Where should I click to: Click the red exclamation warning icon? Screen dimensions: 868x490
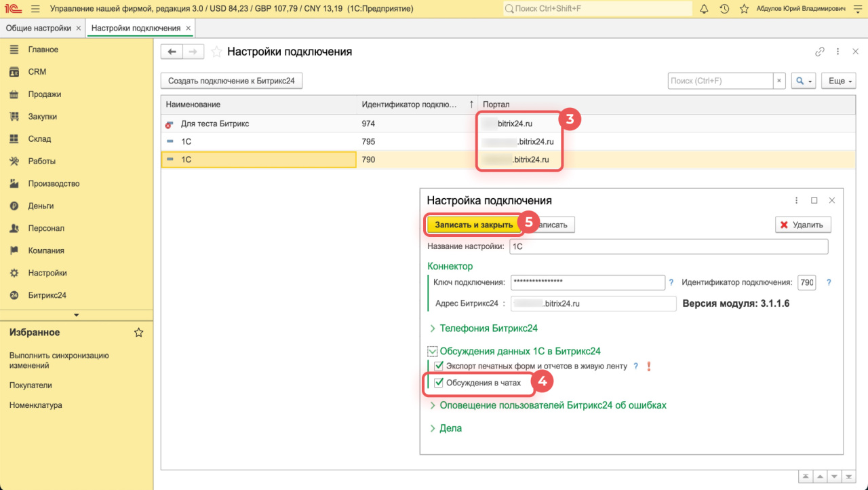649,366
